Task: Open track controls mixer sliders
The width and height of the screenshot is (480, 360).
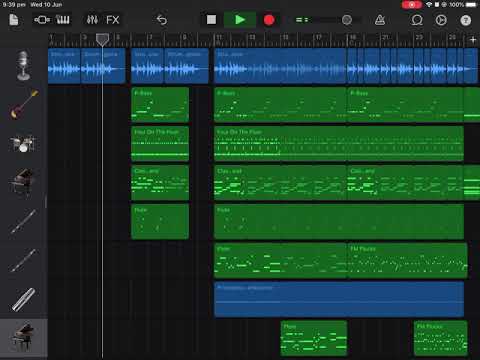Action: click(92, 20)
